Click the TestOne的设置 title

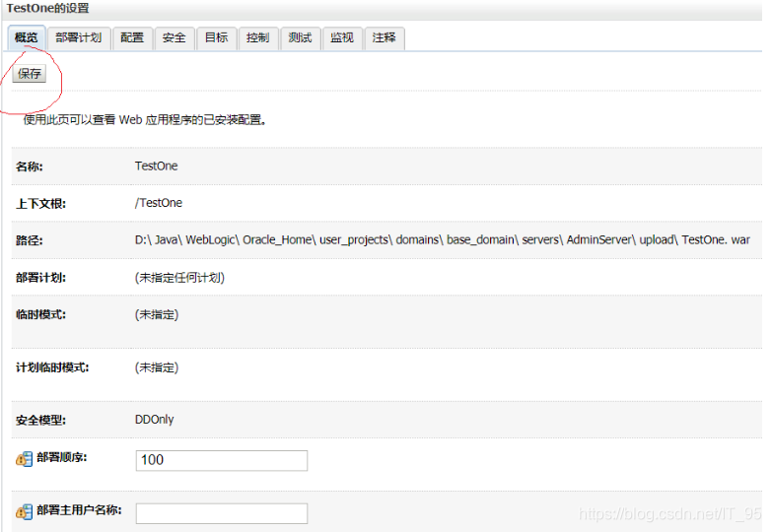[x=47, y=8]
